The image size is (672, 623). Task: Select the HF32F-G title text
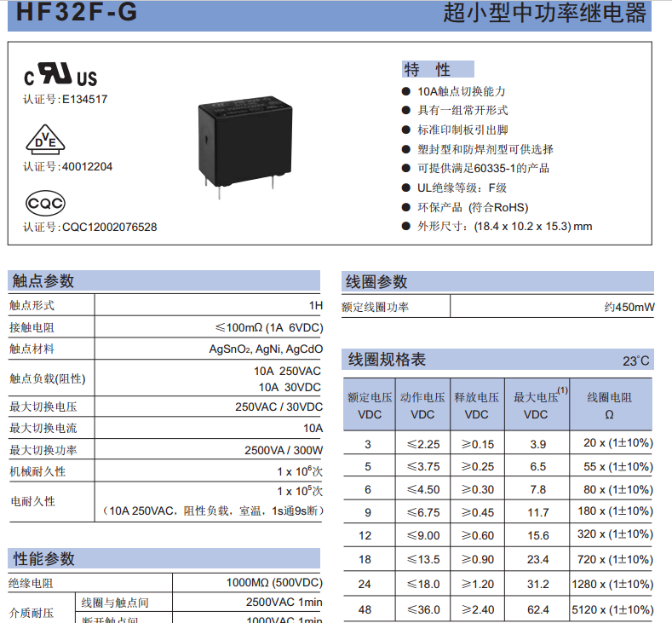tap(77, 12)
